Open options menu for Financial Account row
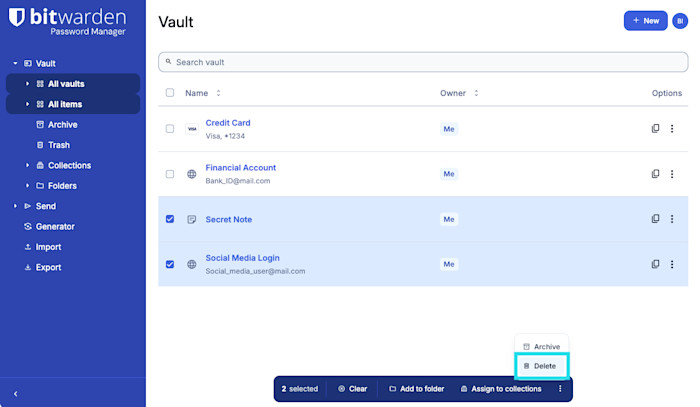 (x=672, y=174)
